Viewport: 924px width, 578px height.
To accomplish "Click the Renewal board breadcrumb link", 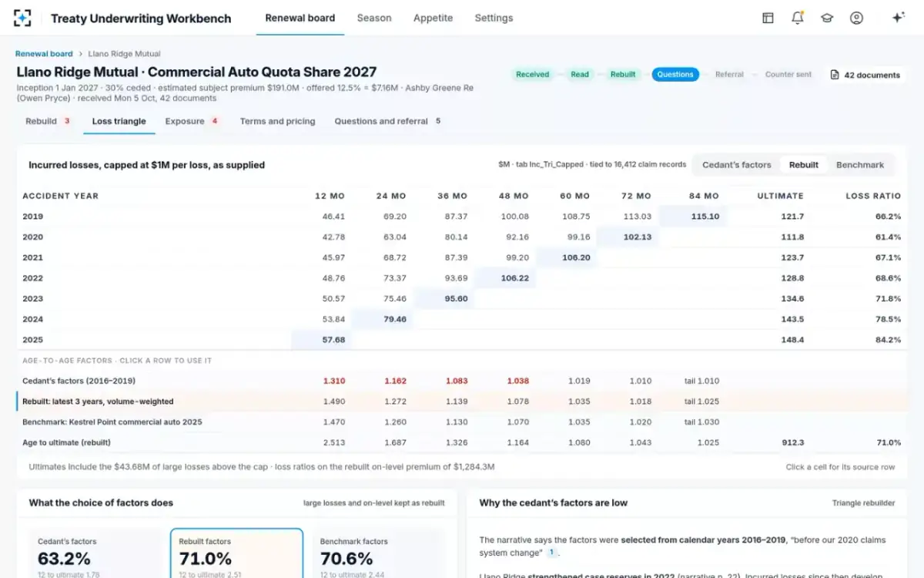I will [44, 54].
